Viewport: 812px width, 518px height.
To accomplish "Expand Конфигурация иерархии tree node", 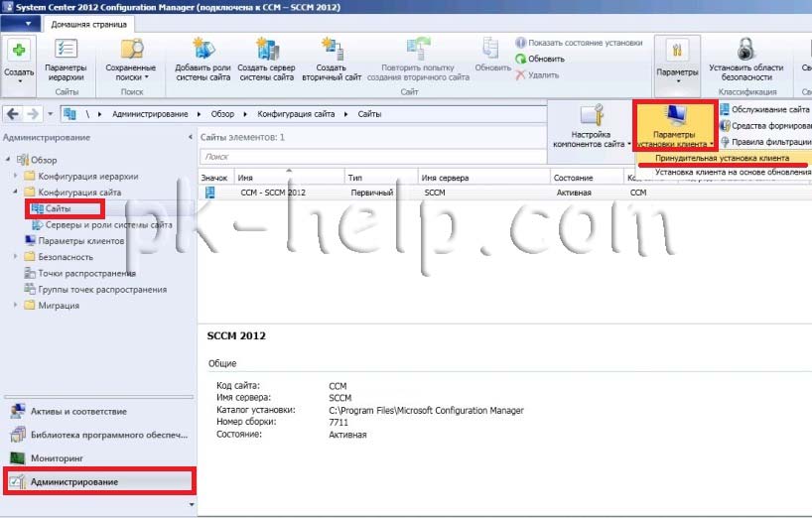I will [x=15, y=176].
